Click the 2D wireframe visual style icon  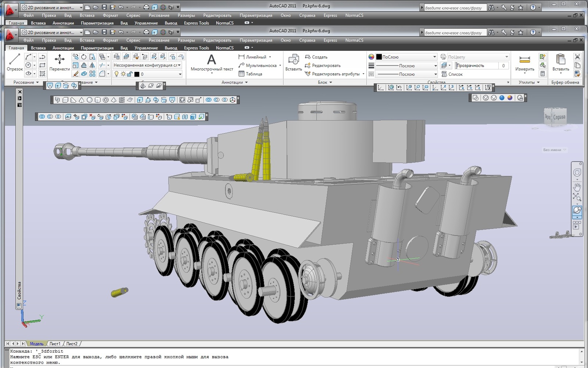pos(476,98)
